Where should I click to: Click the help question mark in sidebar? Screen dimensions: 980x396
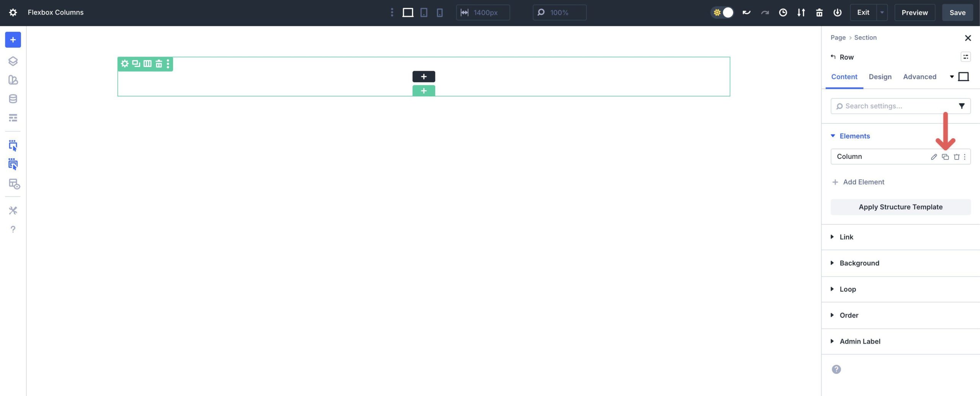pos(13,229)
